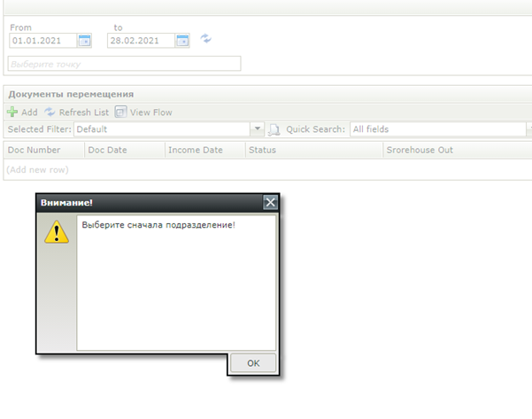This screenshot has height=419, width=532.
Task: Focus the From date field 01.01.2021
Action: pyautogui.click(x=43, y=41)
